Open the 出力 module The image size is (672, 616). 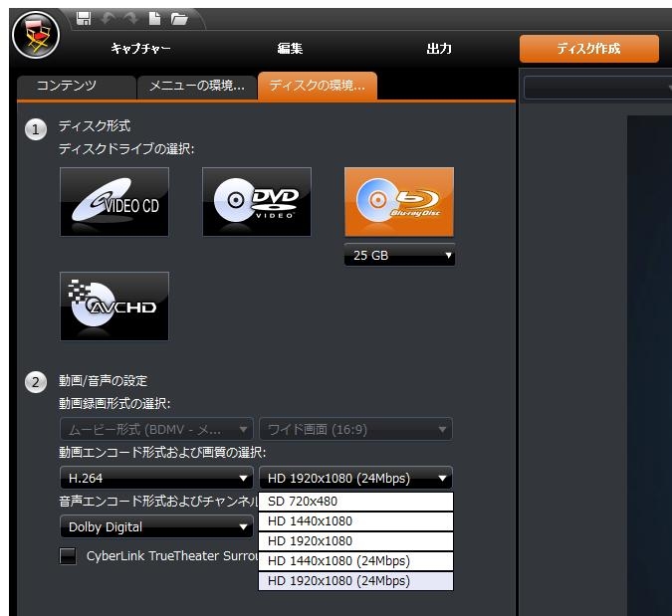[439, 49]
